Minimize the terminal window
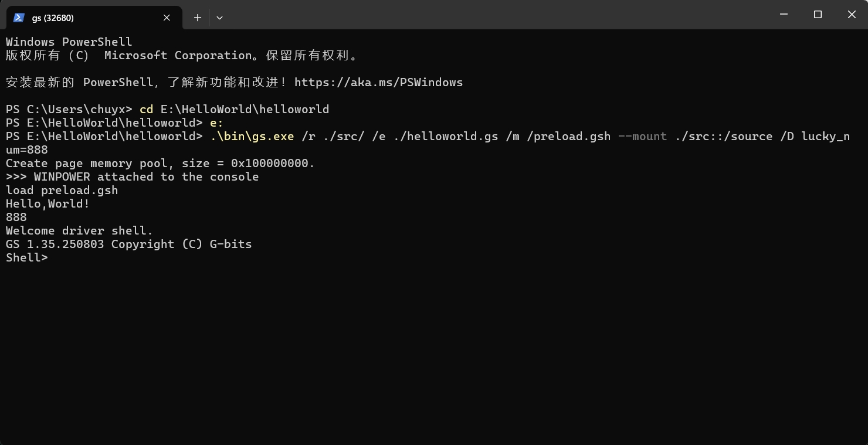The height and width of the screenshot is (445, 868). pos(784,14)
